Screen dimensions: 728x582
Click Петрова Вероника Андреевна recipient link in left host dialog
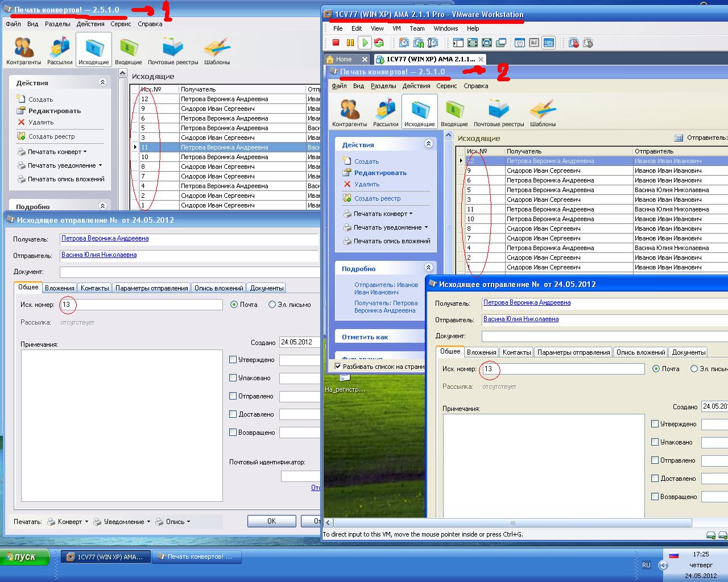tap(105, 239)
